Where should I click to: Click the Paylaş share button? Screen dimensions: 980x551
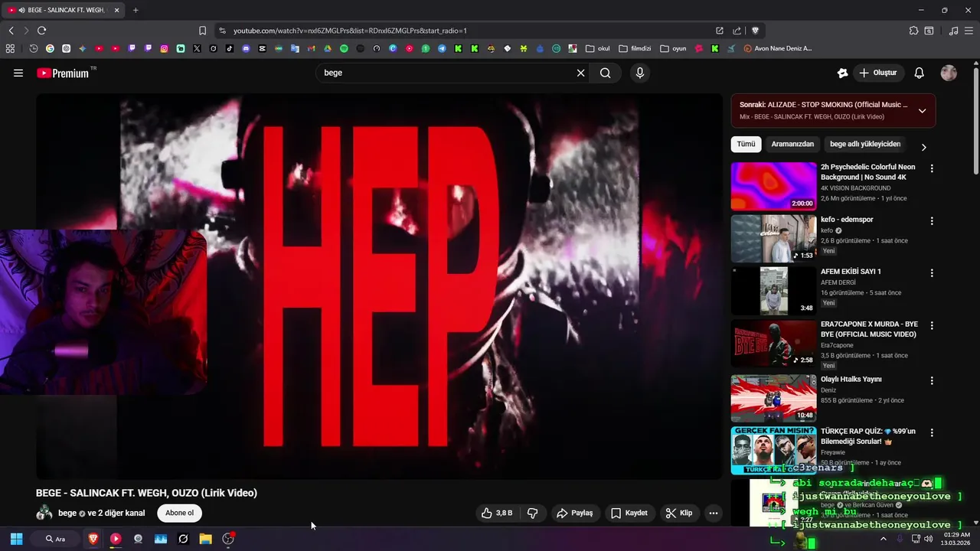pos(575,513)
